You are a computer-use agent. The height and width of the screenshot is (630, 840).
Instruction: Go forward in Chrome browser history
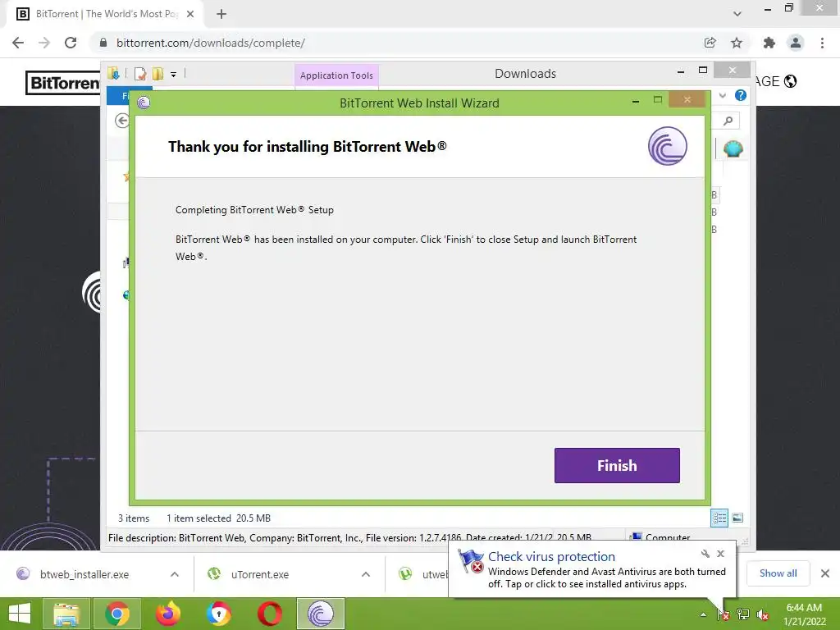[44, 43]
